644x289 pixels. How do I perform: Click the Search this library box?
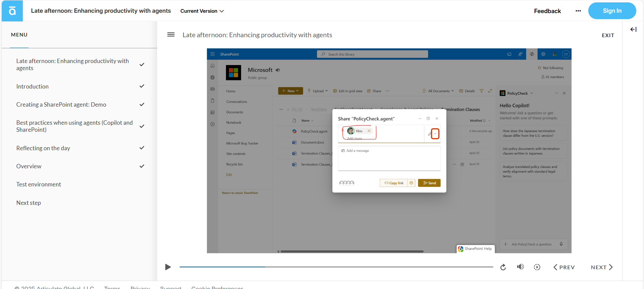tap(372, 54)
